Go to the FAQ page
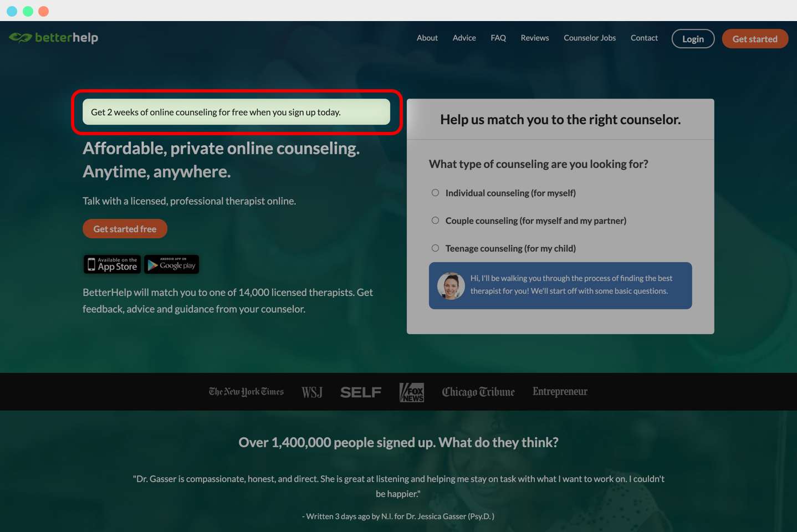The height and width of the screenshot is (532, 797). point(498,38)
